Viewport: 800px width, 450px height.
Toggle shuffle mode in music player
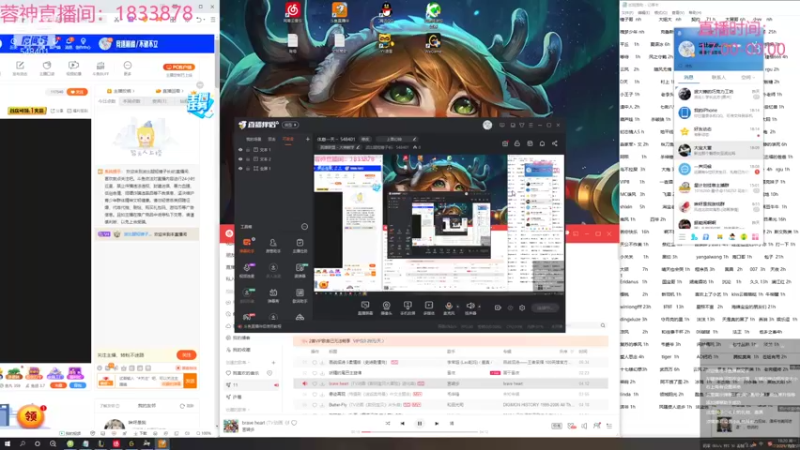click(388, 423)
